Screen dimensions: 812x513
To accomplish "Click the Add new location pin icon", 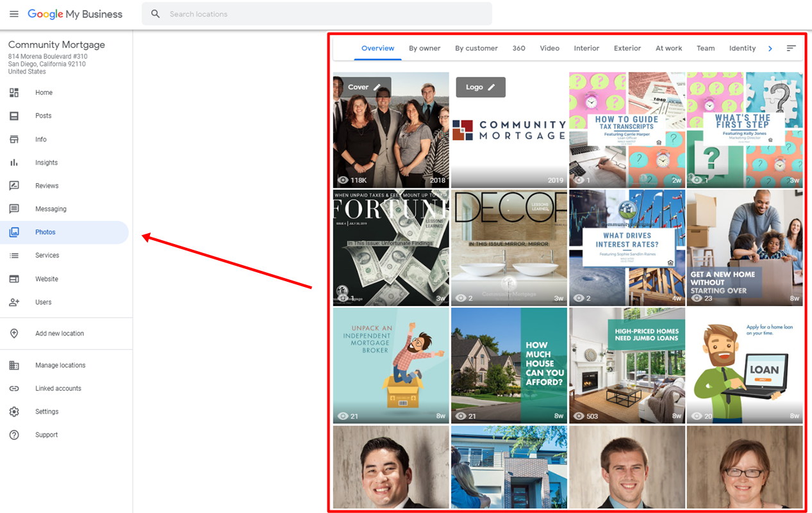I will tap(14, 334).
